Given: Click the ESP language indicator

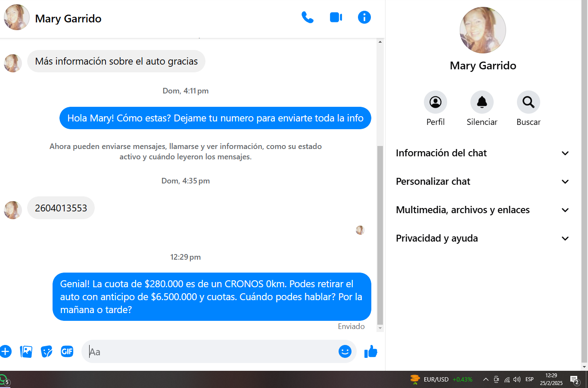Looking at the screenshot, I should tap(529, 379).
